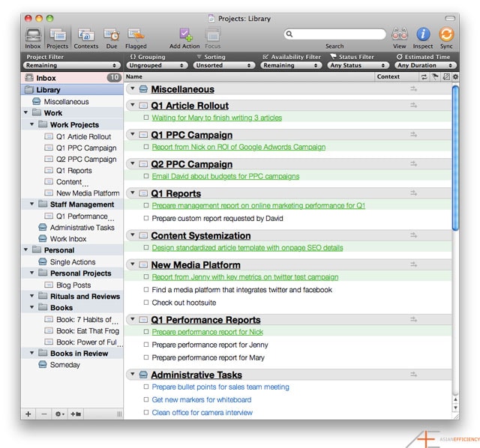The height and width of the screenshot is (448, 480).
Task: Open Report from Jenny twitter metrics action
Action: (245, 277)
